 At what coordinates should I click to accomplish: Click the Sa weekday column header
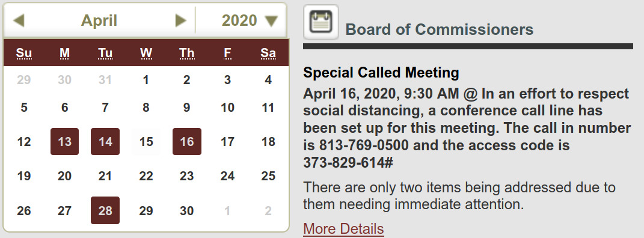(268, 53)
